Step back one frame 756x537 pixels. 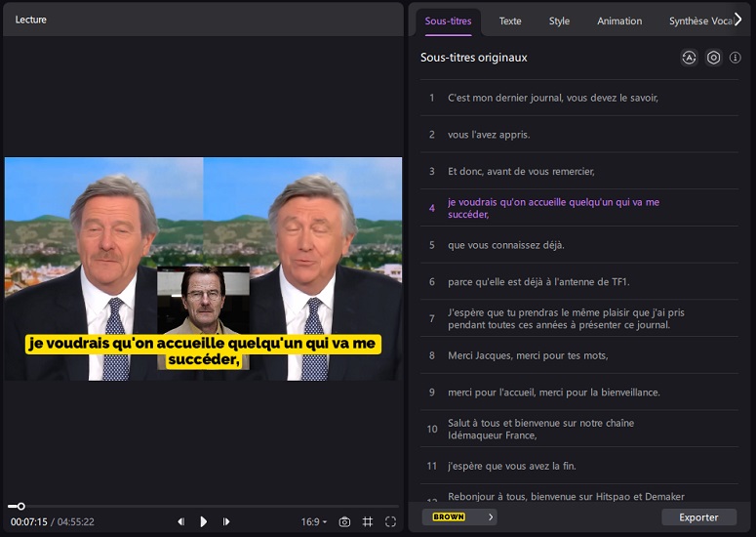(180, 521)
